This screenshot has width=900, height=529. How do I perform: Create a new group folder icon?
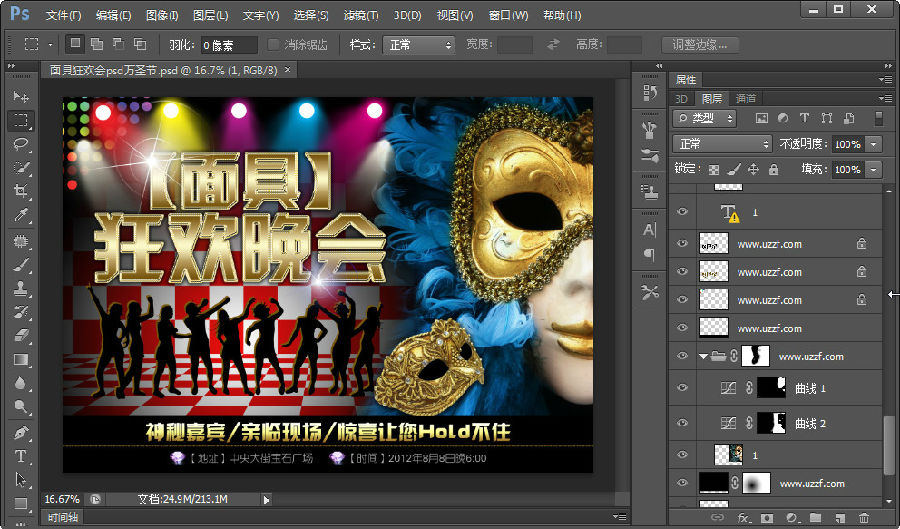[816, 518]
